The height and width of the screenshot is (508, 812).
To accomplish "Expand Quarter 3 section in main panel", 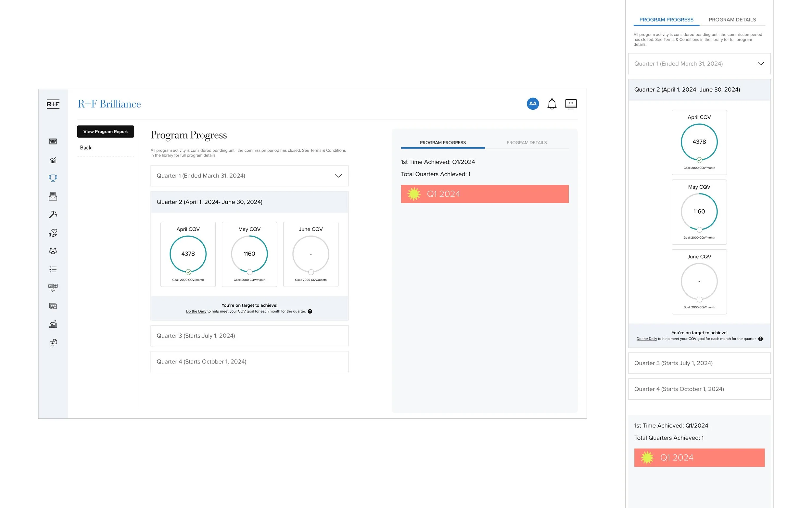I will click(249, 336).
